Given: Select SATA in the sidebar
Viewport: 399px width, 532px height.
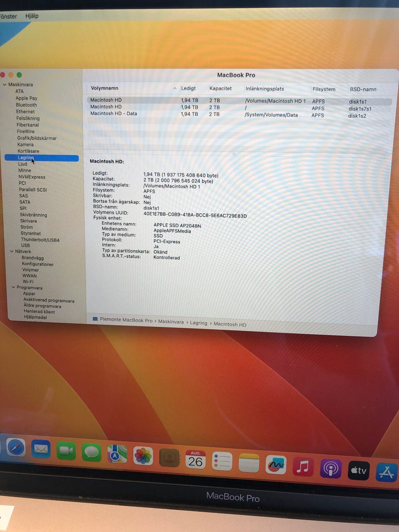Looking at the screenshot, I should coord(25,202).
